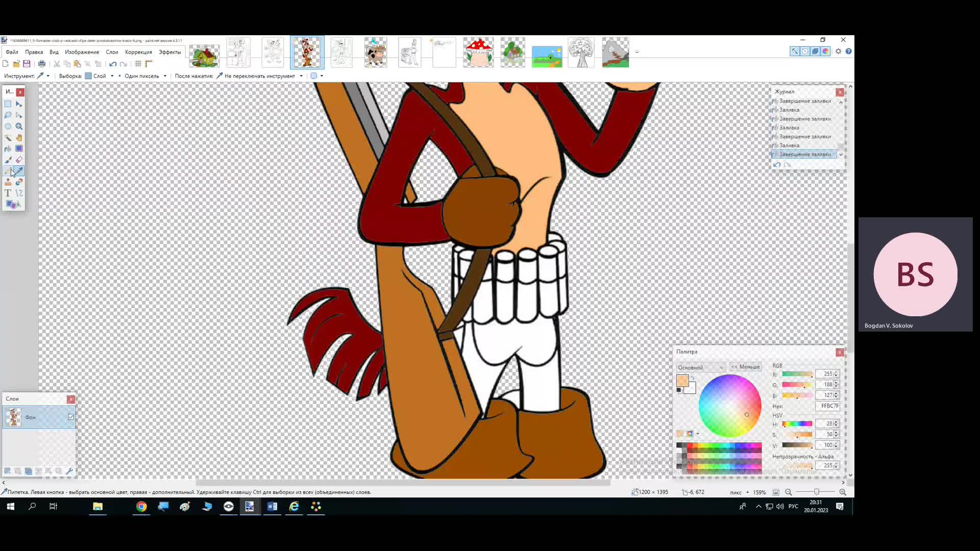The height and width of the screenshot is (551, 980).
Task: Select the Paint Bucket fill tool
Action: pos(8,148)
